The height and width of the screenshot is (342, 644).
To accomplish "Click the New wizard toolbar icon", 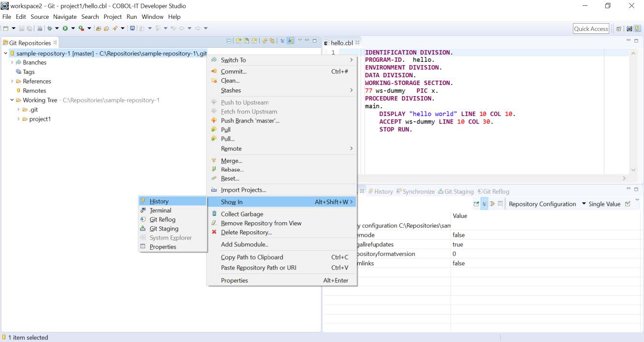I will 6,28.
